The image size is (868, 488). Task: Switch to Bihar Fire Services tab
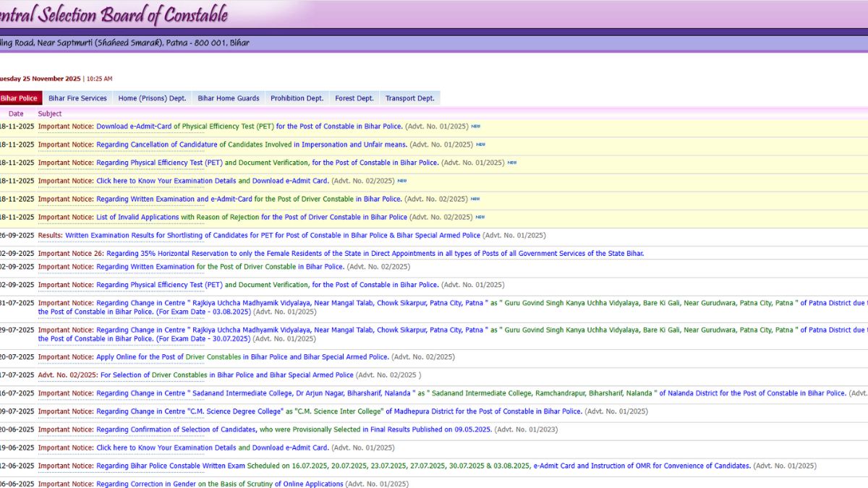[x=77, y=98]
